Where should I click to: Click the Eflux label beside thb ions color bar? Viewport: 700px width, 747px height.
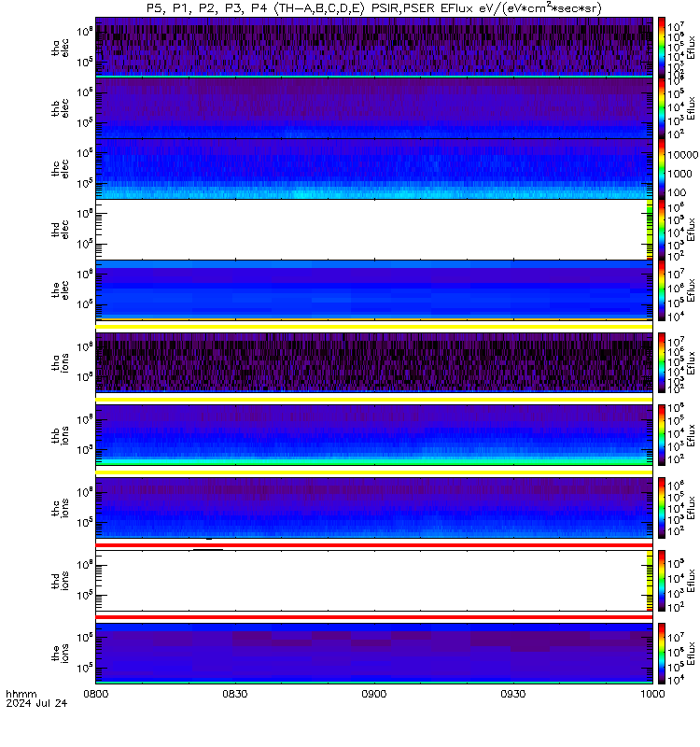pos(692,435)
